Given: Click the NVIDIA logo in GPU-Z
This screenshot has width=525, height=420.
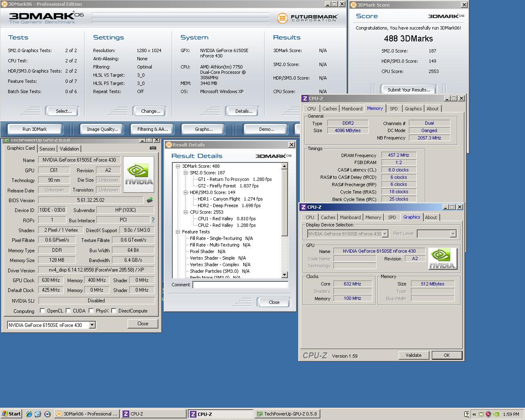Looking at the screenshot, I should tap(139, 174).
